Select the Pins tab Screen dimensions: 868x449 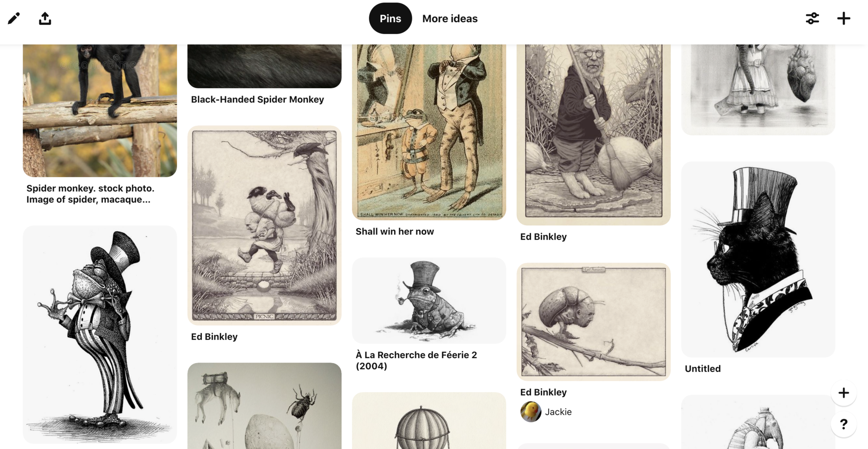tap(390, 18)
